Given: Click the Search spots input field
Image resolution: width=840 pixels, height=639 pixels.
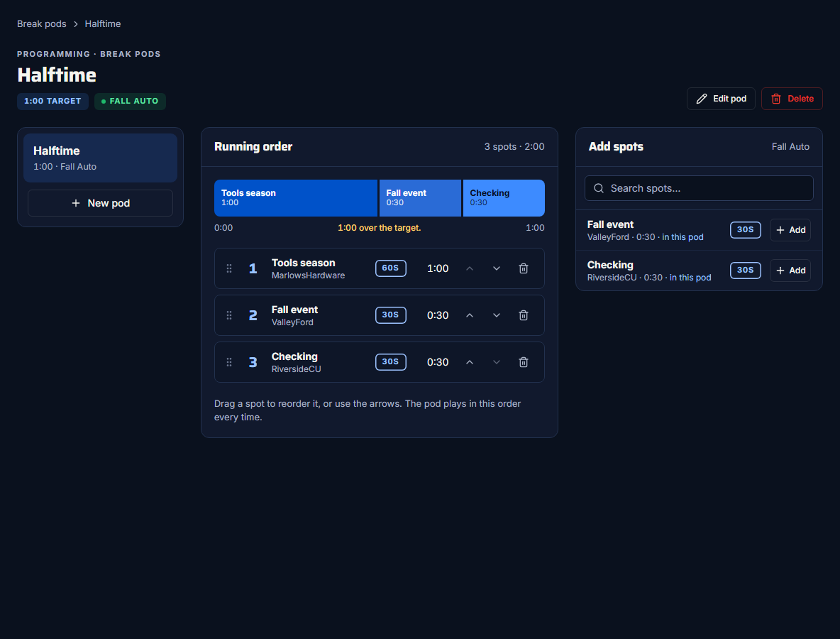Looking at the screenshot, I should tap(699, 188).
